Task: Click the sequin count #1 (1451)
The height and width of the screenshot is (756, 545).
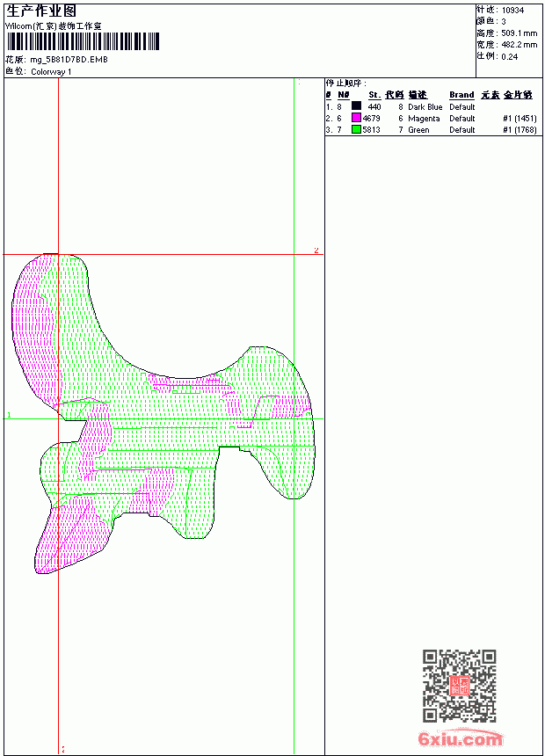Action: (x=520, y=118)
